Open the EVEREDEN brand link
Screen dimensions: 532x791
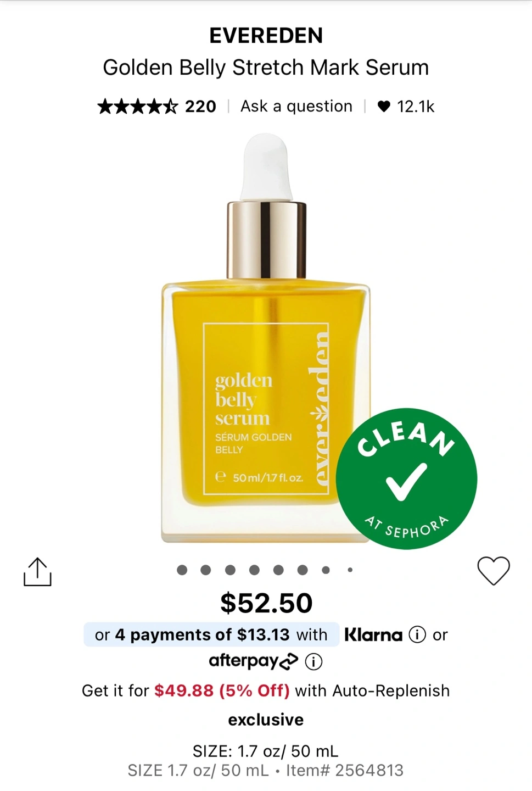click(266, 36)
